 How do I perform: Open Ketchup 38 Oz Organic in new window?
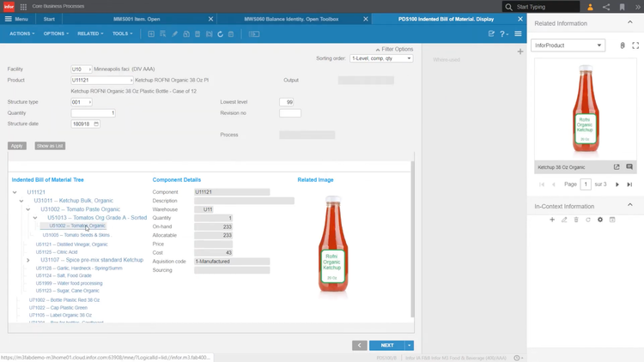(x=617, y=167)
